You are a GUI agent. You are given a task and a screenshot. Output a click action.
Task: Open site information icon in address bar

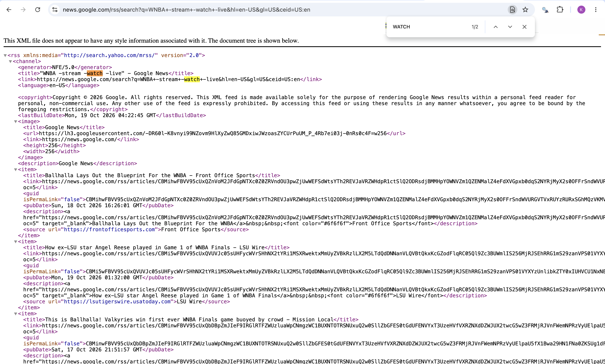pos(55,10)
